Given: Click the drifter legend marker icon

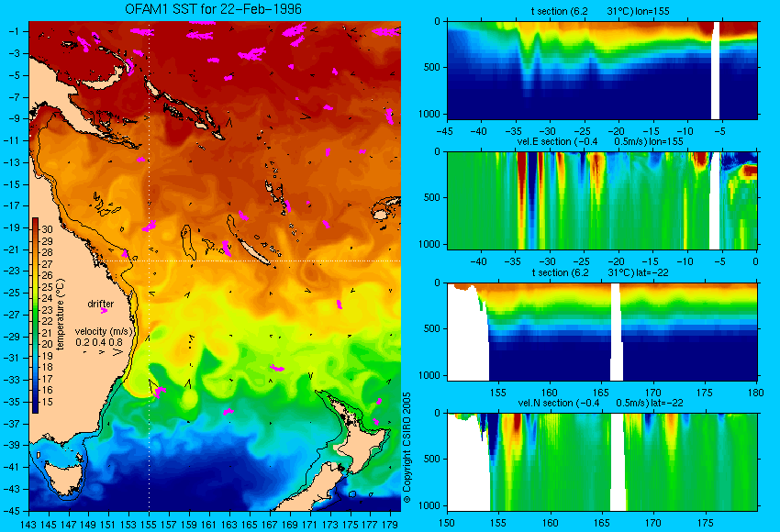Looking at the screenshot, I should click(104, 311).
